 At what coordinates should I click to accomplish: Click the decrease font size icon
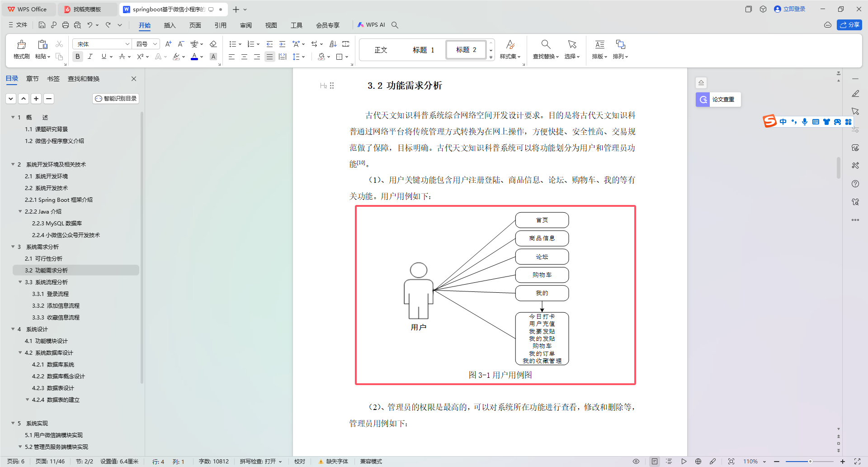tap(181, 44)
